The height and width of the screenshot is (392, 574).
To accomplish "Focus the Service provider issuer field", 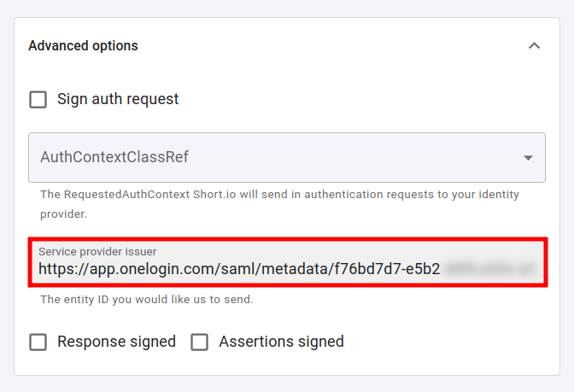I will [286, 263].
